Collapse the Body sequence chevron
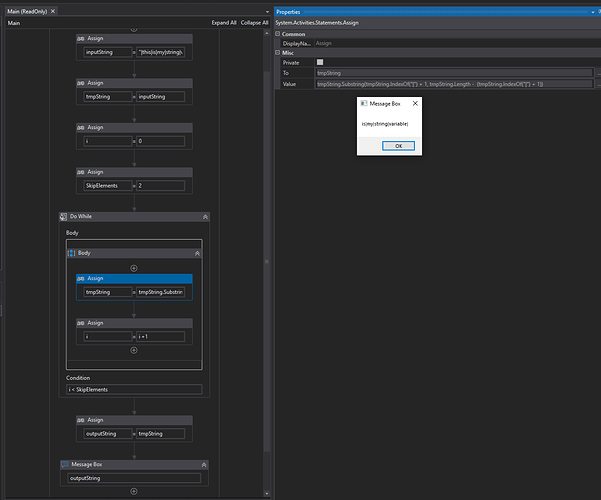The width and height of the screenshot is (601, 500). (197, 253)
